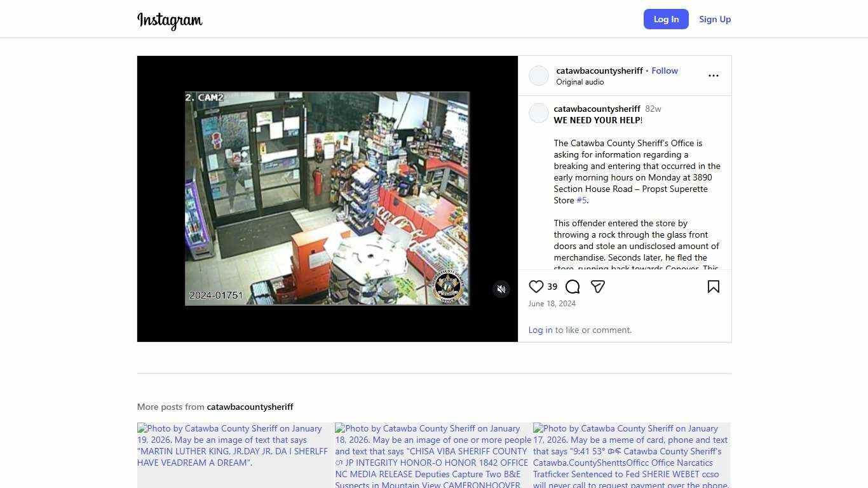Follow the catawbacountysheriff account

665,71
